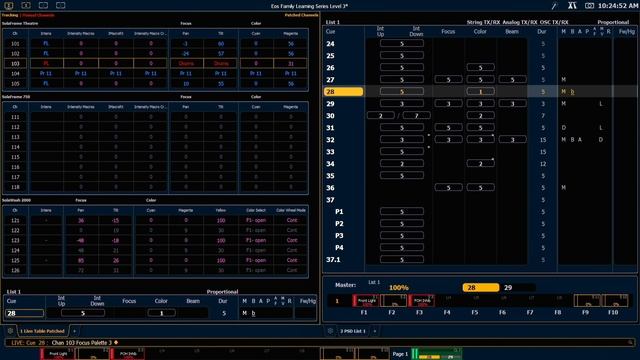Select the third monitor layout icon
The height and width of the screenshot is (360, 640).
(x=43, y=5)
